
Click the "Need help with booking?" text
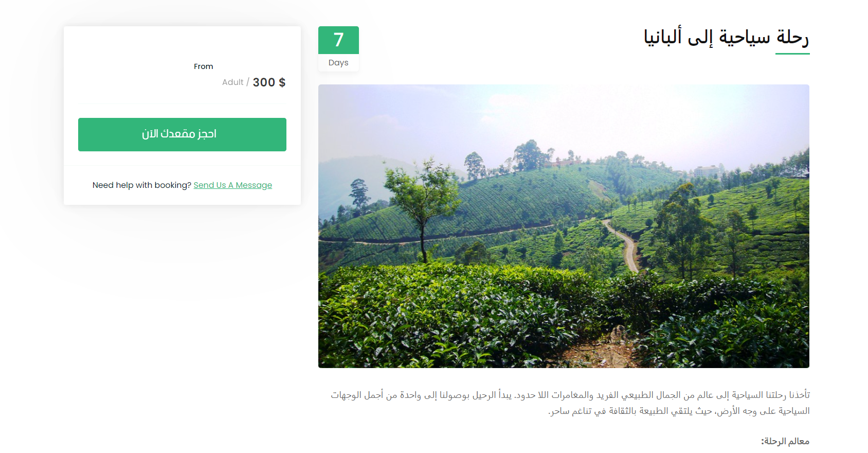click(142, 185)
